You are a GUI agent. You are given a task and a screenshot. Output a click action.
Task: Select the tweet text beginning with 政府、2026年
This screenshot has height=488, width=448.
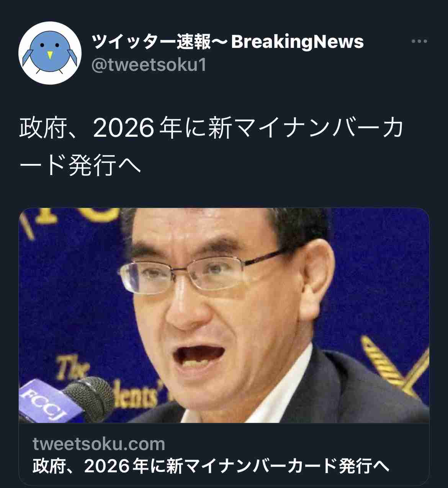pos(211,147)
